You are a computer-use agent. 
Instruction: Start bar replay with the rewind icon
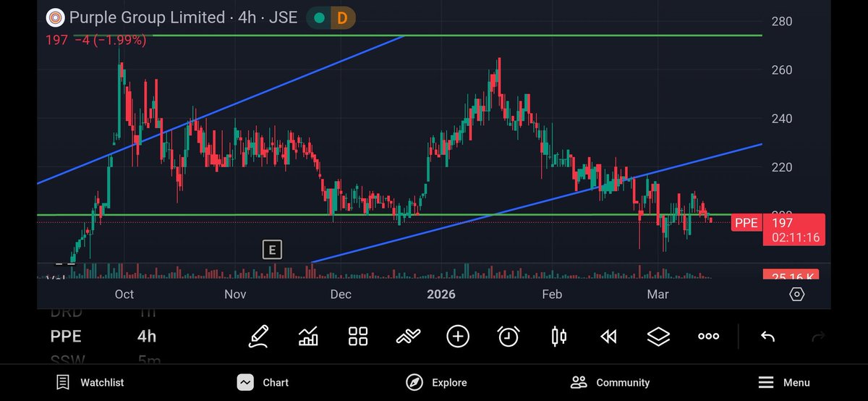609,337
